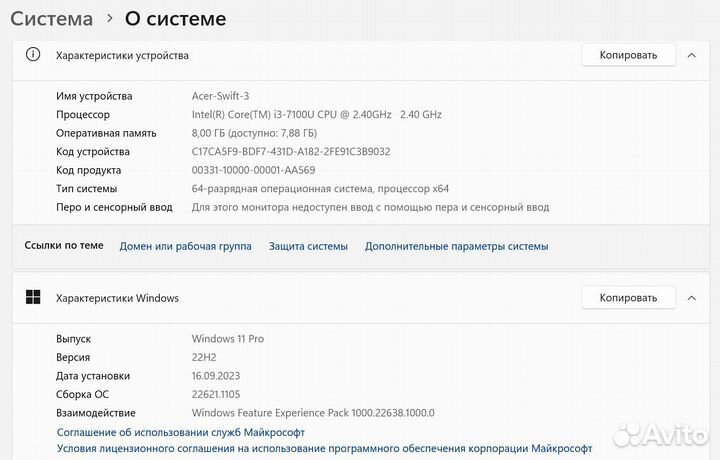720x460 pixels.
Task: Click the Перо и сенсорный ввод label
Action: click(x=114, y=207)
